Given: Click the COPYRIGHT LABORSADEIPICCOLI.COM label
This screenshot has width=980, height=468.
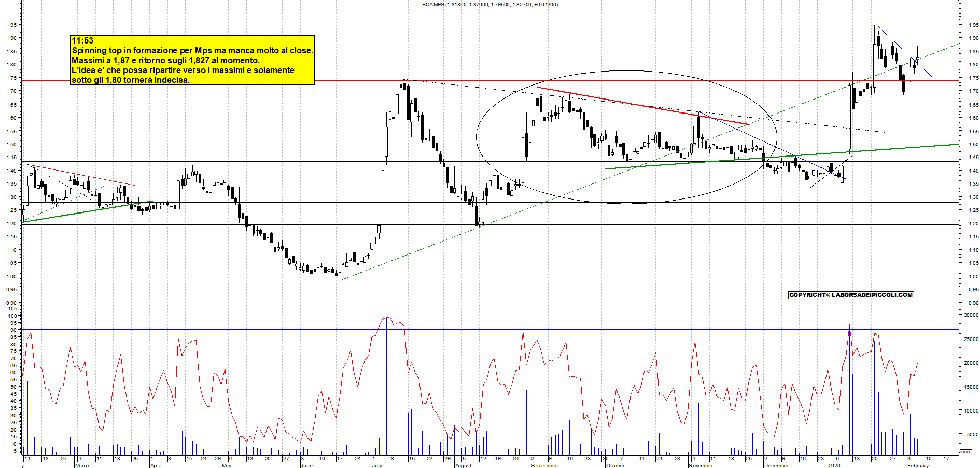Looking at the screenshot, I should click(x=851, y=295).
